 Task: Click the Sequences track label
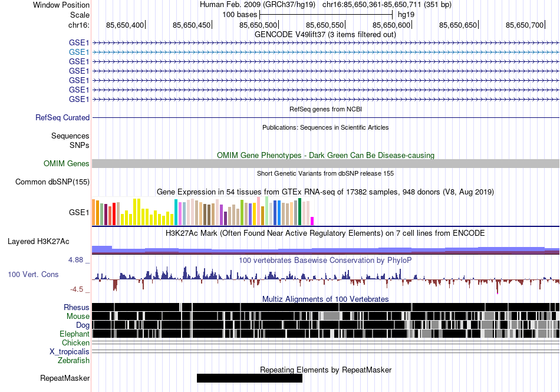pos(70,136)
